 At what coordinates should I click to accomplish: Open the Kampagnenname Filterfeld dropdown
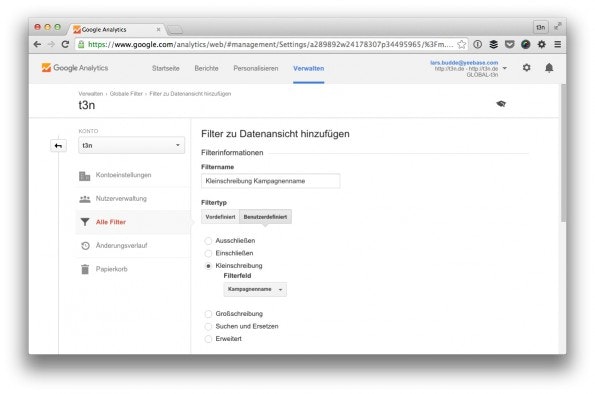255,289
